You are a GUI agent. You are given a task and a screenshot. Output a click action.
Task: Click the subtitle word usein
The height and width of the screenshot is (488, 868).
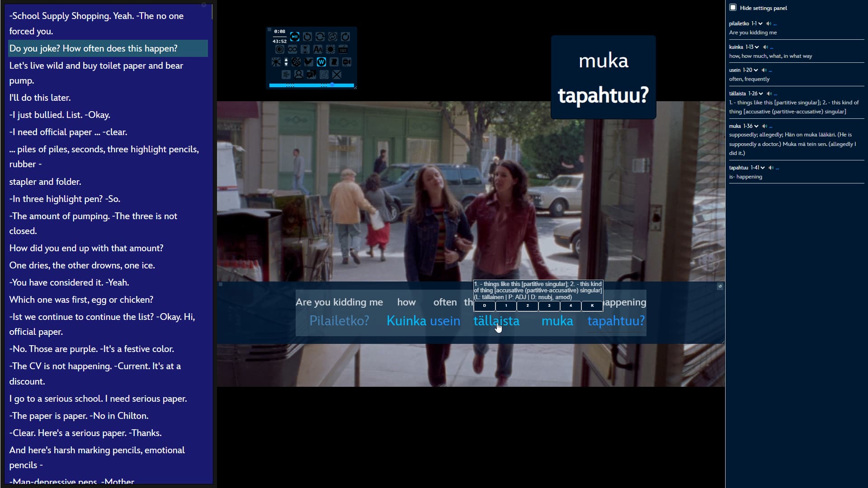pyautogui.click(x=445, y=321)
